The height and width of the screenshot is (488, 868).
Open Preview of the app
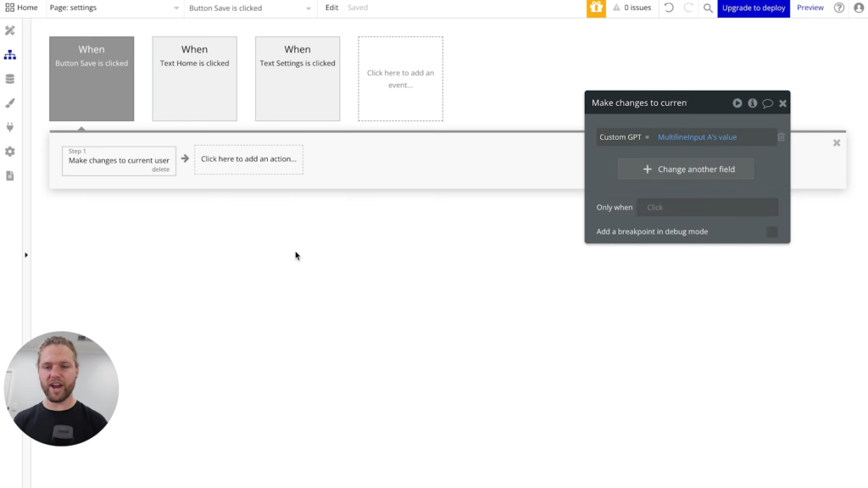click(x=810, y=8)
